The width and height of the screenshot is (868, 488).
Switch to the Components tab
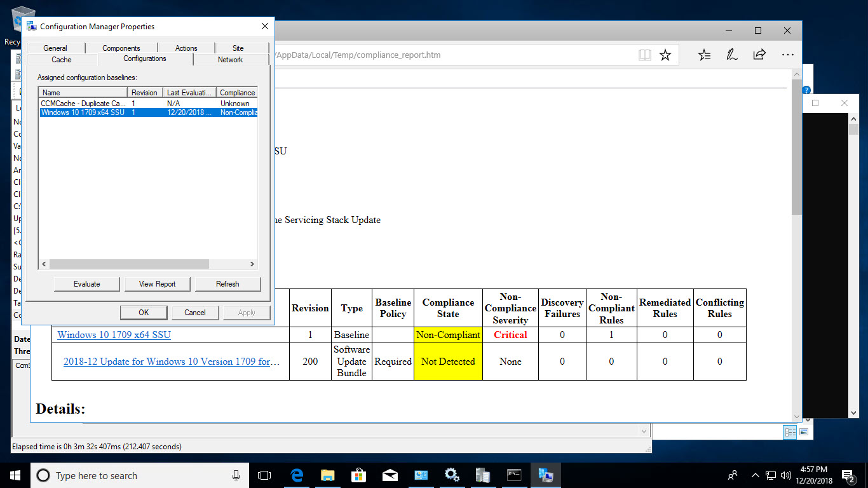point(122,48)
